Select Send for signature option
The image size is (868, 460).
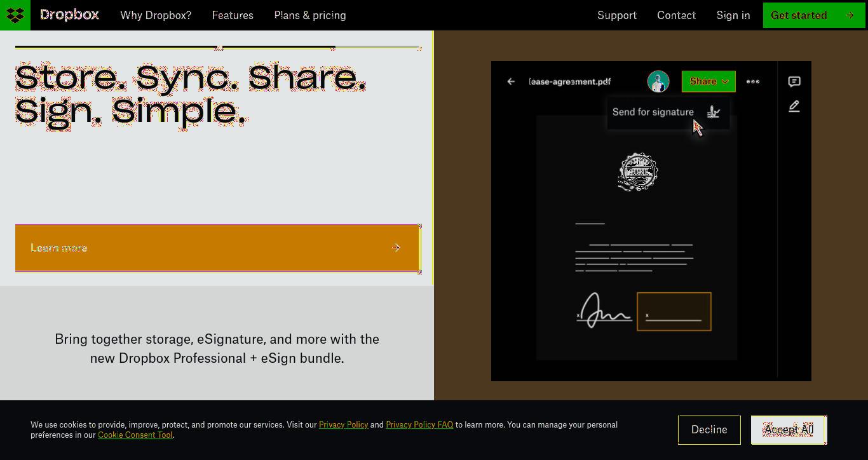668,112
